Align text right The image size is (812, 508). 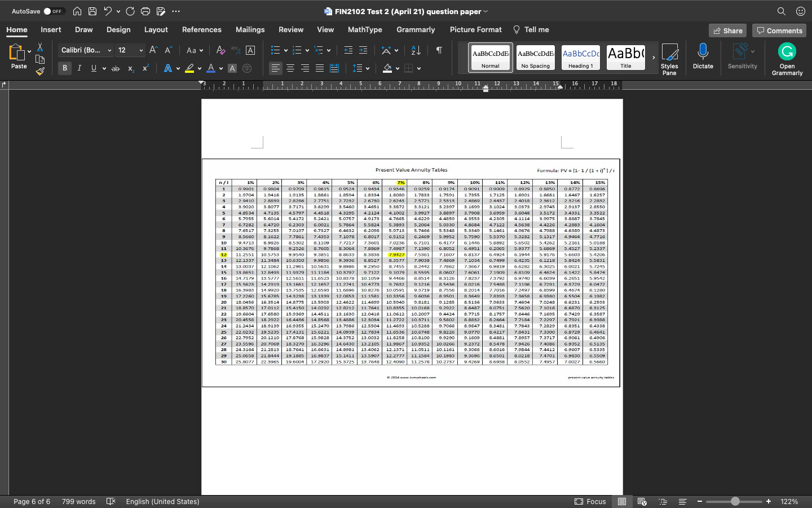(x=305, y=68)
